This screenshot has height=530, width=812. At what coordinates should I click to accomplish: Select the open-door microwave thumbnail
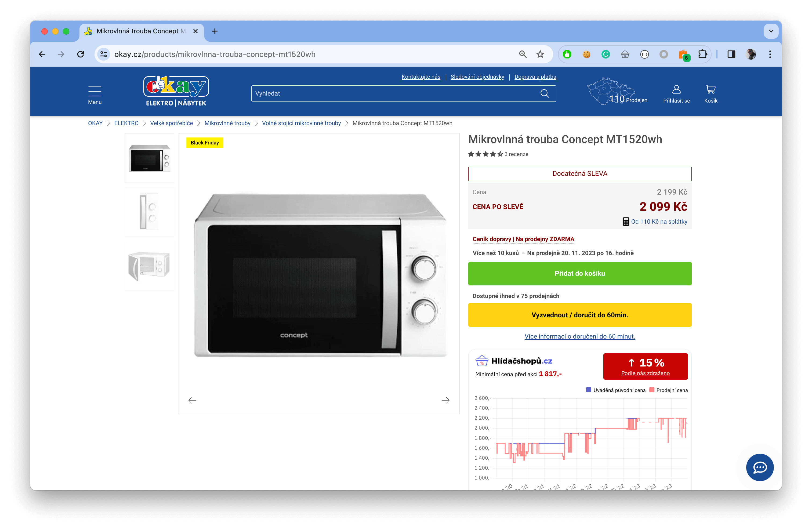pyautogui.click(x=149, y=266)
